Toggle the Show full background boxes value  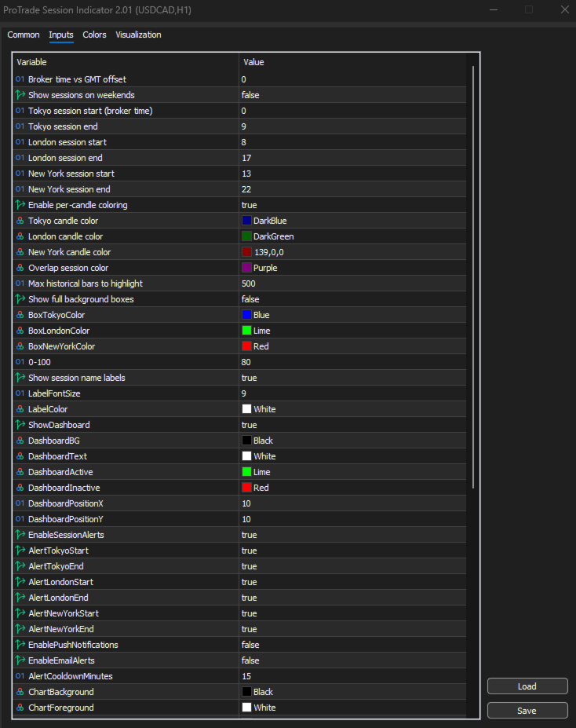tap(352, 299)
